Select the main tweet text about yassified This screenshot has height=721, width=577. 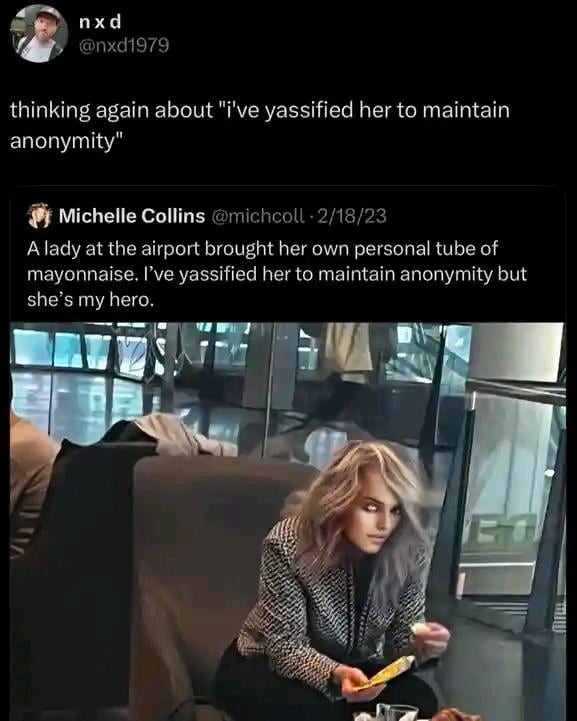260,126
